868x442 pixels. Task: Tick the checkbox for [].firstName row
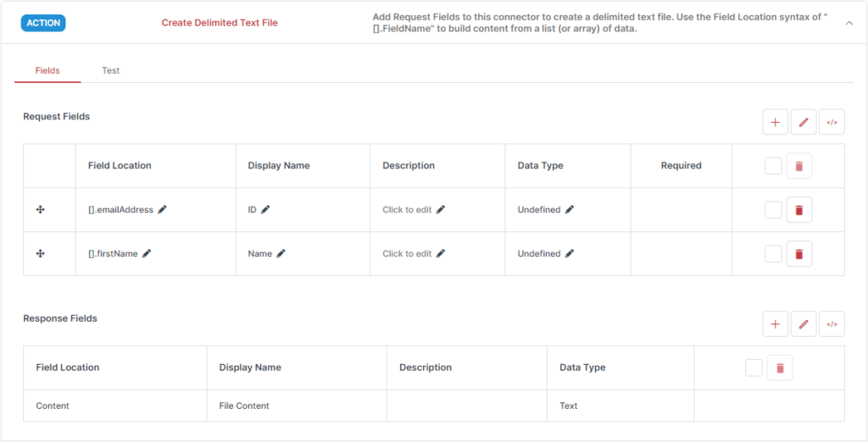pyautogui.click(x=773, y=254)
